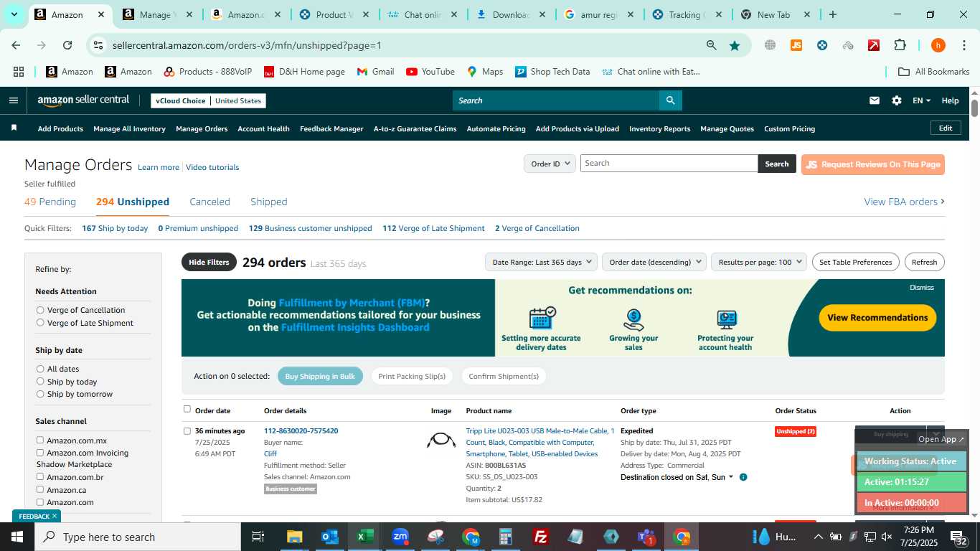
Task: Switch to the Pending orders tab
Action: point(50,202)
